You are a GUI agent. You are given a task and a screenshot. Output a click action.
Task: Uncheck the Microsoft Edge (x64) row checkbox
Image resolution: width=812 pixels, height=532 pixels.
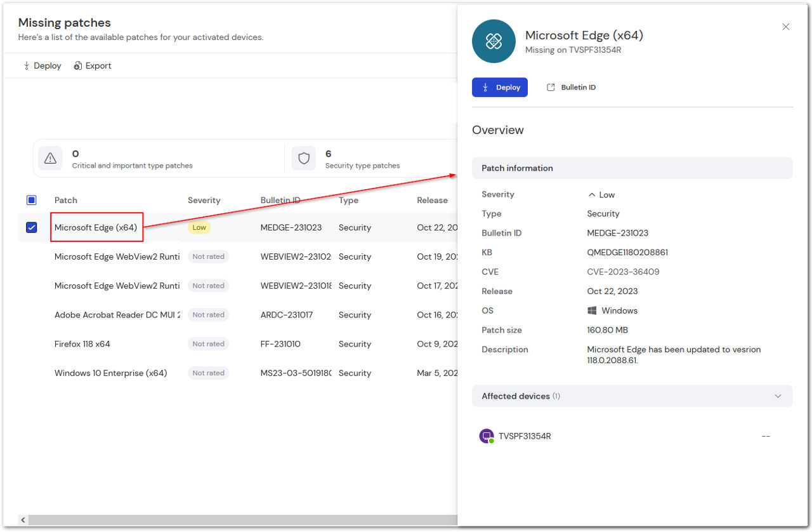[x=32, y=227]
